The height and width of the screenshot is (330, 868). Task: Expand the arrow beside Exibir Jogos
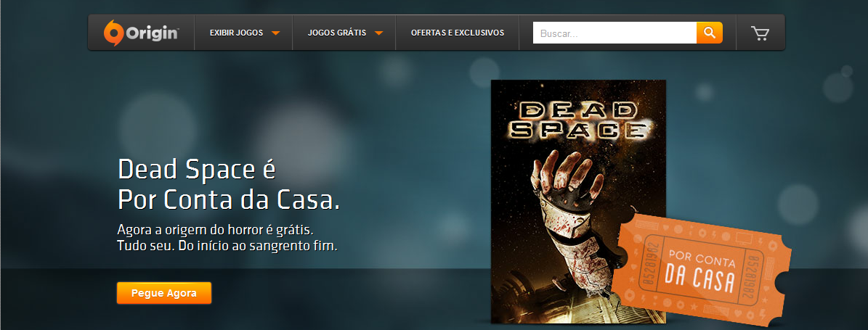pyautogui.click(x=276, y=33)
